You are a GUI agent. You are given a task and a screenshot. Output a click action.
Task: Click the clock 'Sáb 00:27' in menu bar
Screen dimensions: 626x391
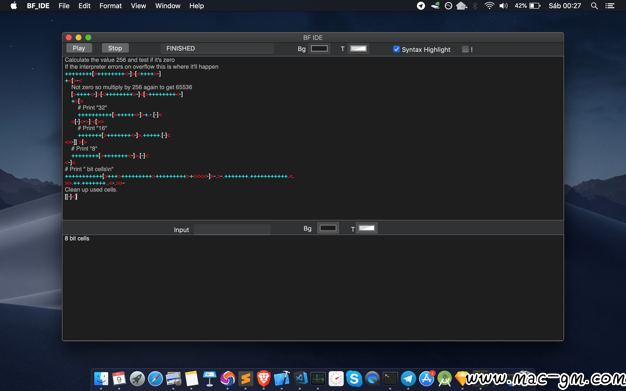click(565, 6)
